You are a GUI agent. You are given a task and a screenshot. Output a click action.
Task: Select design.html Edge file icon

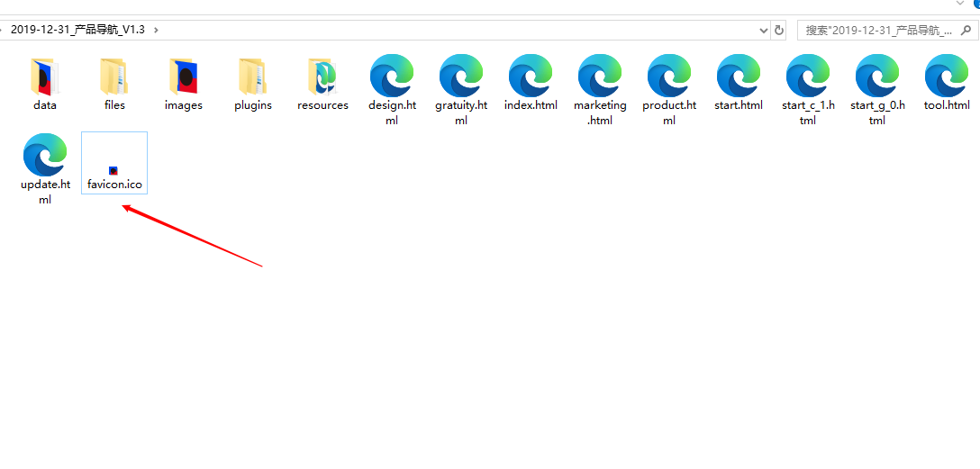click(392, 76)
